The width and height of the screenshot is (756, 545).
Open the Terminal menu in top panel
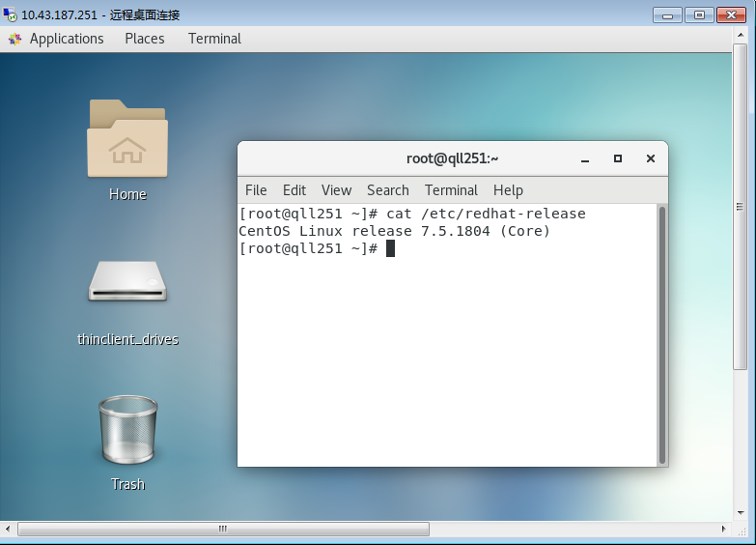[214, 39]
